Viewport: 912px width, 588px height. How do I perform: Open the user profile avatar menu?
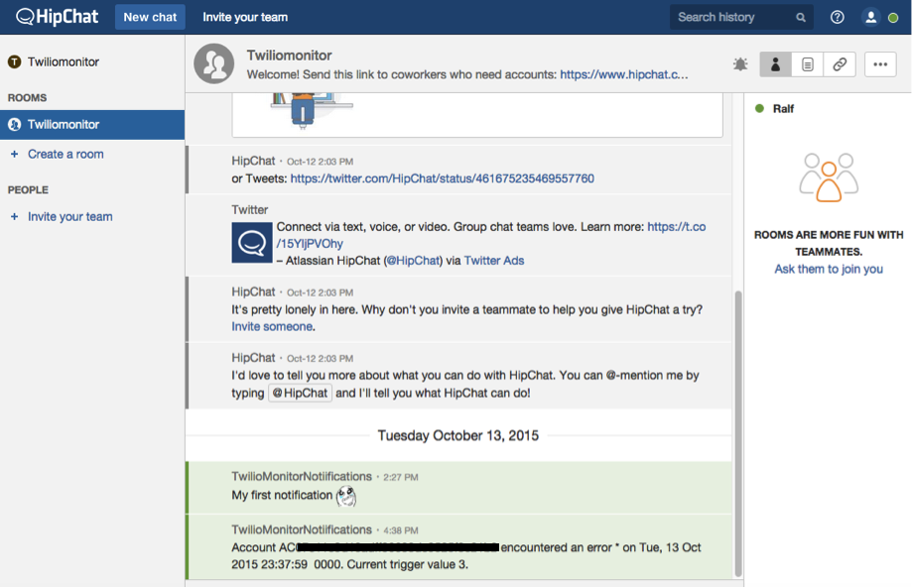(870, 18)
